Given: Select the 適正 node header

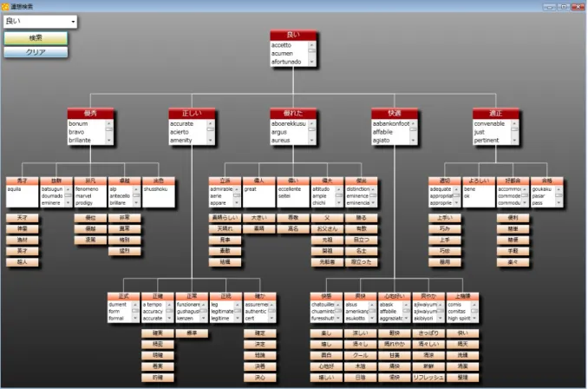Looking at the screenshot, I should (496, 113).
